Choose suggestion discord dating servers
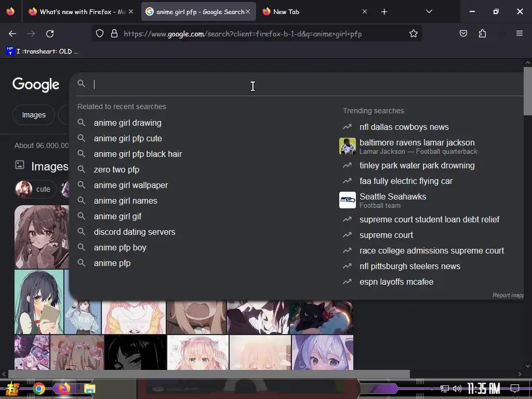This screenshot has width=532, height=399. (135, 232)
